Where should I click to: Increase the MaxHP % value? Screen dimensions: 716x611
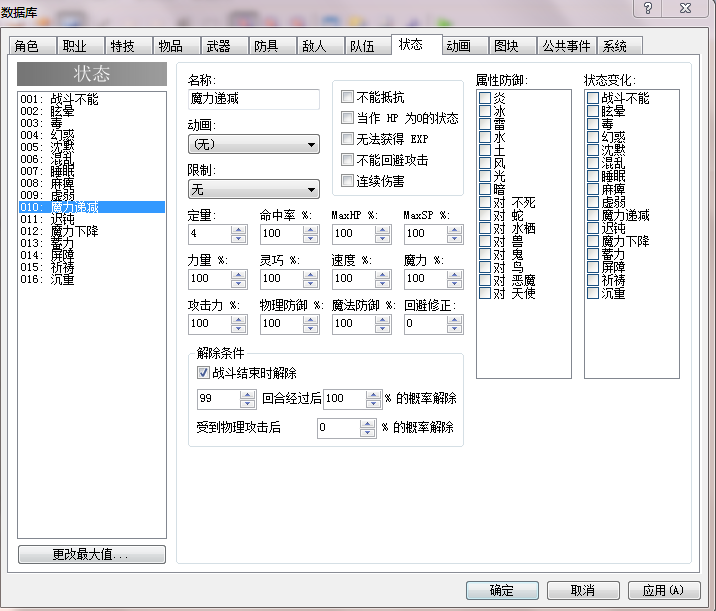[x=383, y=230]
